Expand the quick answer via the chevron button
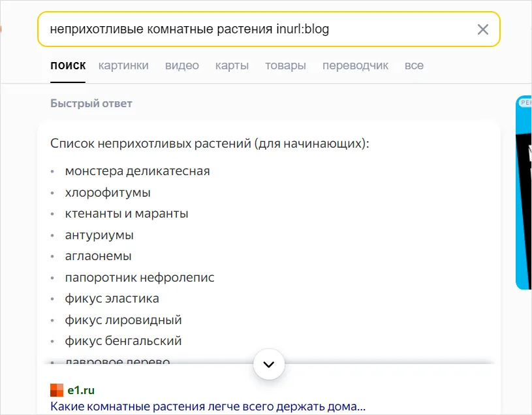Viewport: 532px width, 415px height. (269, 364)
